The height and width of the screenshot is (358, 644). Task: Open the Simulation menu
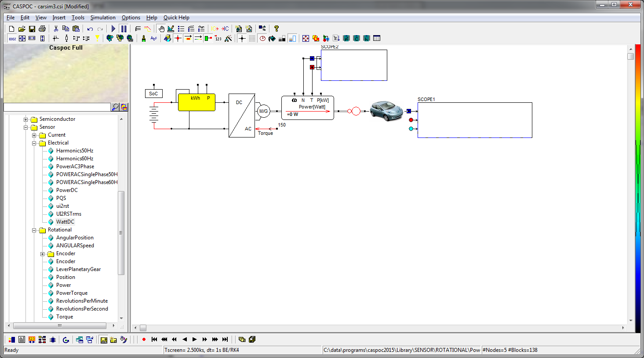(x=103, y=18)
